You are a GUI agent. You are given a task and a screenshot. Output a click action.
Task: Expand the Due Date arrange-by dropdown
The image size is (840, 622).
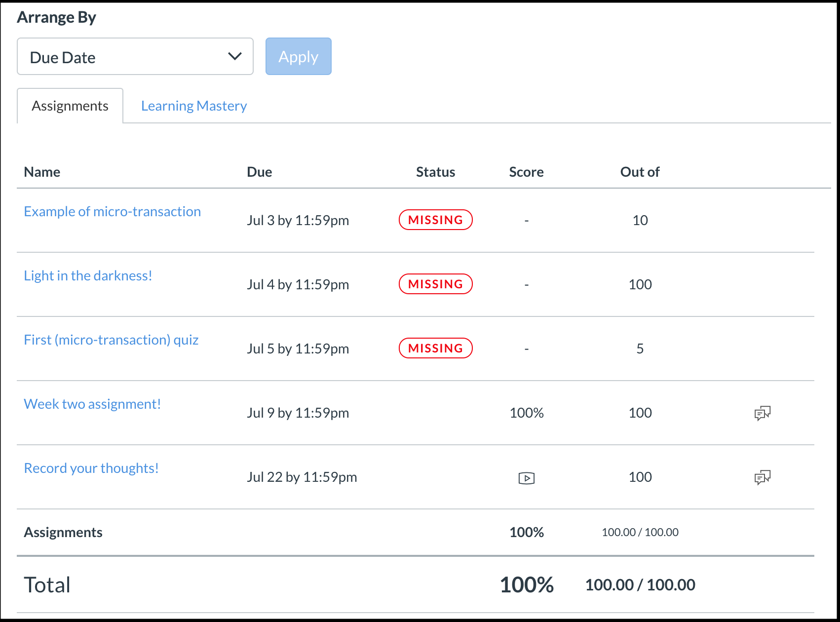135,57
